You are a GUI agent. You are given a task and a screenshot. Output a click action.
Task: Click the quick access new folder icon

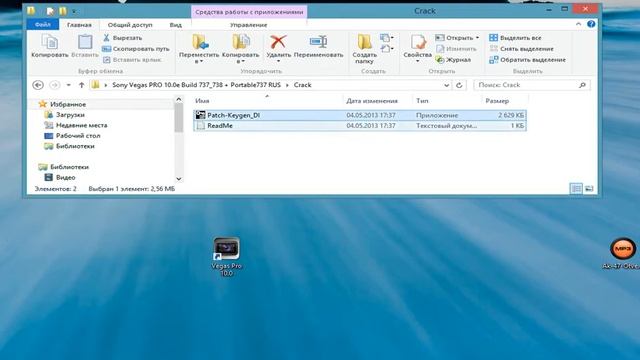pos(62,11)
